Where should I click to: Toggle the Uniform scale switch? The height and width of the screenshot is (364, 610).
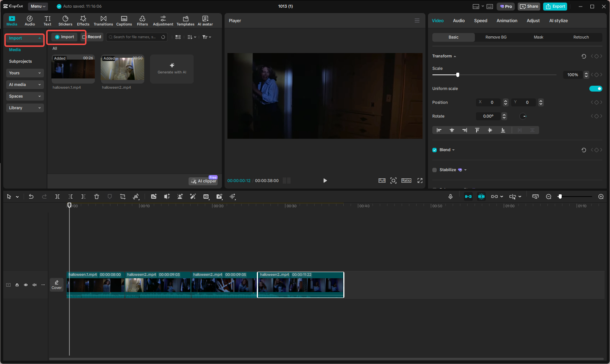[x=596, y=89]
